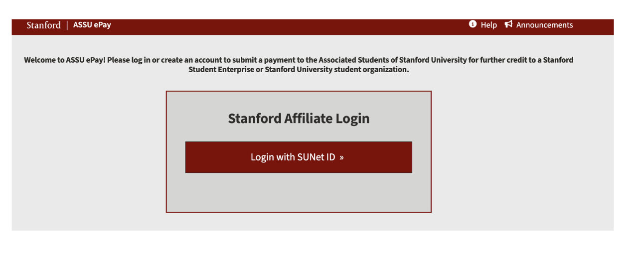Click the "Welcome to ASSU ePay!" text

point(64,60)
